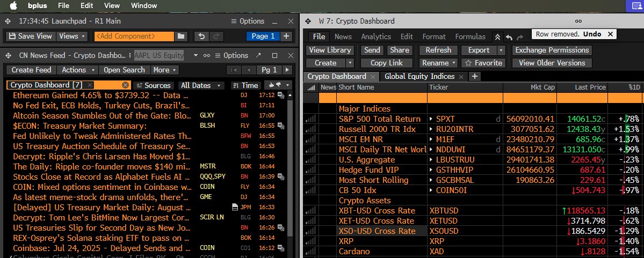Click Create Feed button

pos(31,70)
